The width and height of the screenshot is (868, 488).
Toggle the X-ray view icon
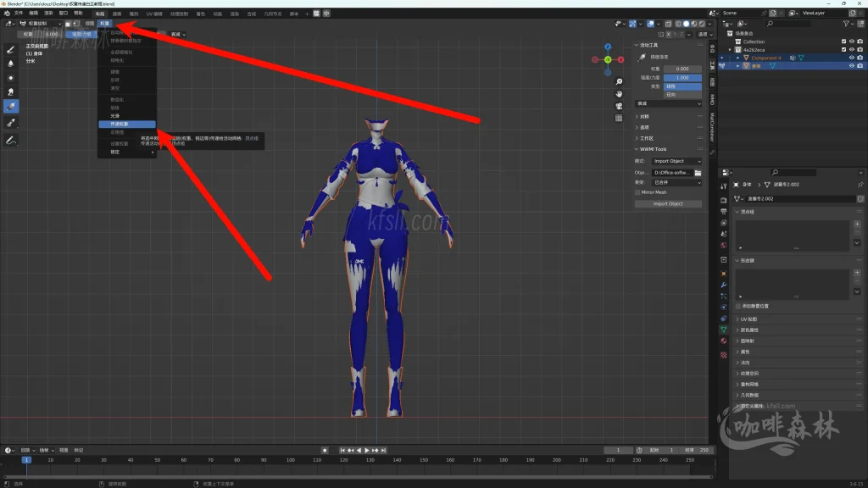(x=668, y=24)
